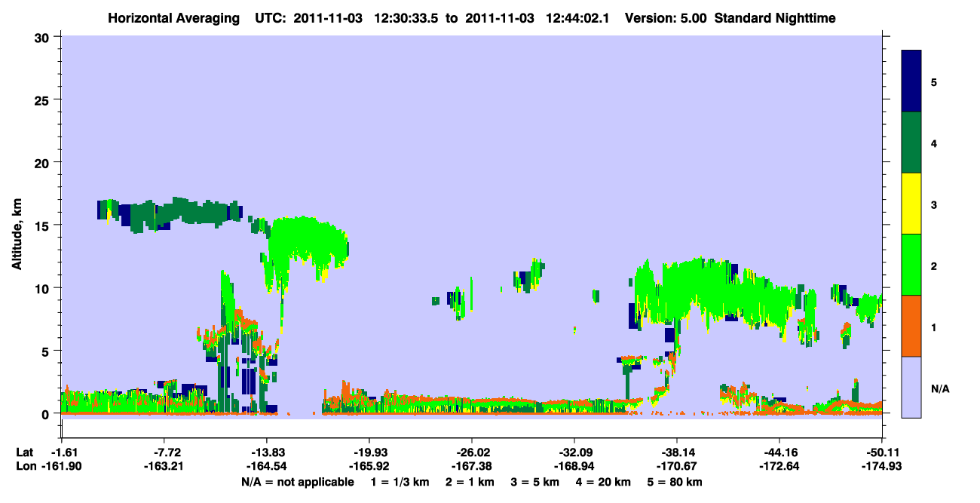Image resolution: width=980 pixels, height=503 pixels.
Task: Click 'Standard Nighttime' in the title
Action: click(775, 17)
